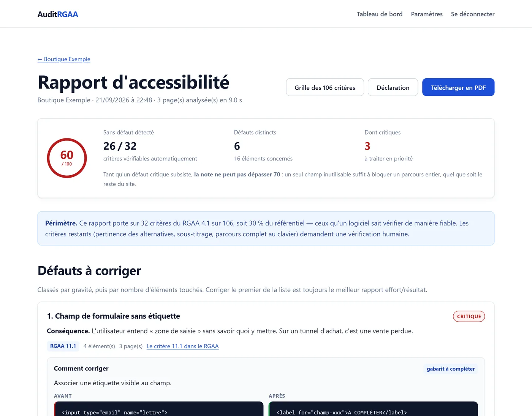This screenshot has height=416, width=532.
Task: Click the red critiques count 3
Action: (367, 146)
